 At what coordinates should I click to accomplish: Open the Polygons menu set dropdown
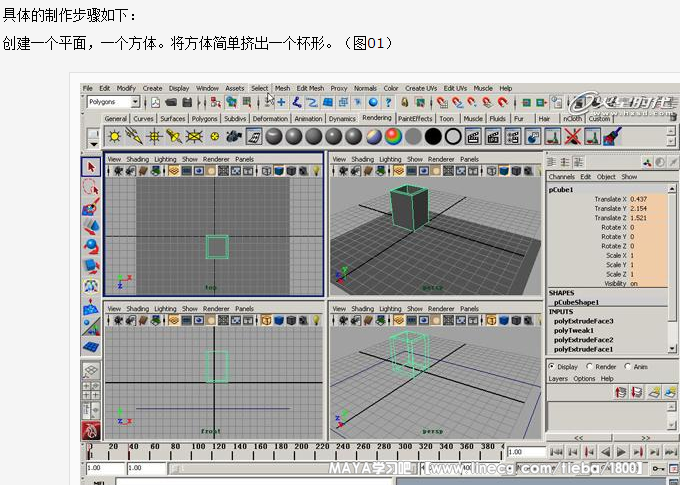coord(135,102)
